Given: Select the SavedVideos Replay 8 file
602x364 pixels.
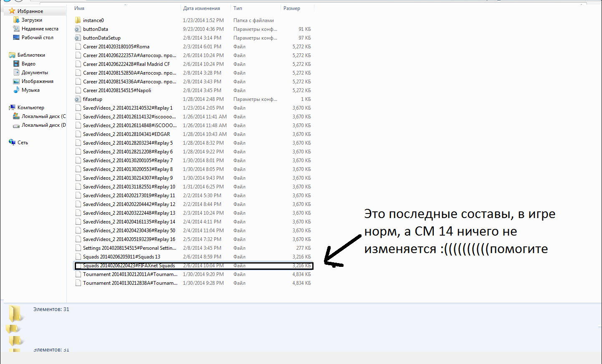Looking at the screenshot, I should click(x=128, y=169).
